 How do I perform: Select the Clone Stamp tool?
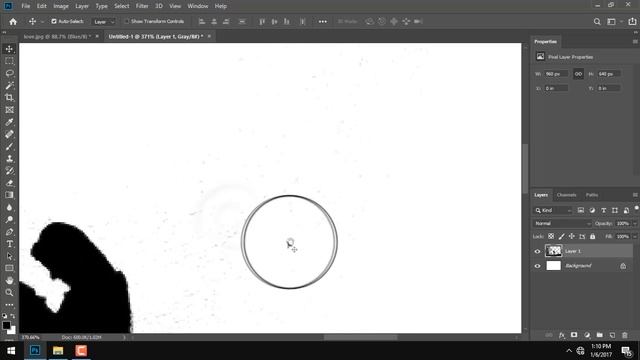click(x=9, y=158)
